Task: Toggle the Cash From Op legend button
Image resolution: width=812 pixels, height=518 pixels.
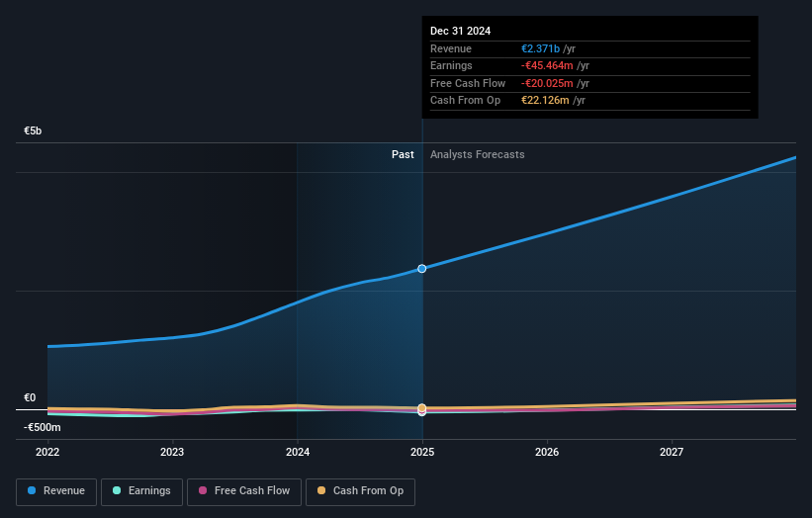Action: point(360,491)
